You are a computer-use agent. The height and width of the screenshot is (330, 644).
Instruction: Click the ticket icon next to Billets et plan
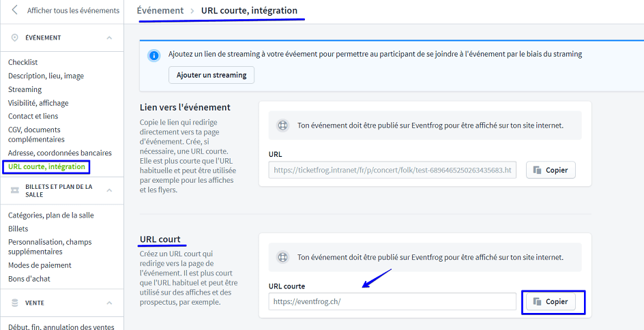click(x=15, y=190)
